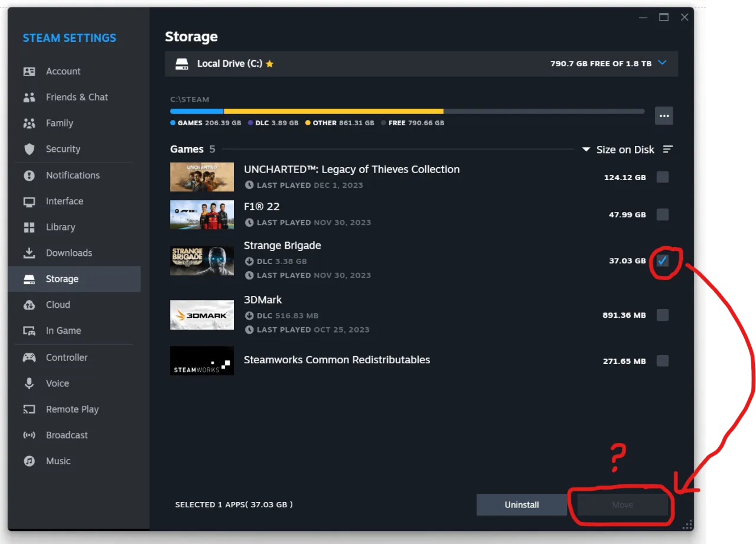
Task: Click the ellipsis icon beside the storage bar
Action: [x=664, y=116]
